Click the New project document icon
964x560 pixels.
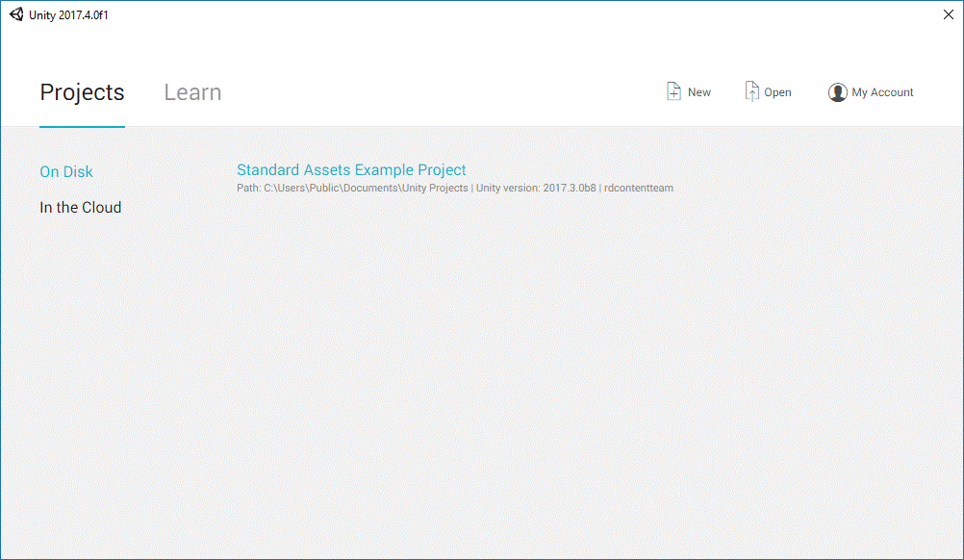point(673,91)
